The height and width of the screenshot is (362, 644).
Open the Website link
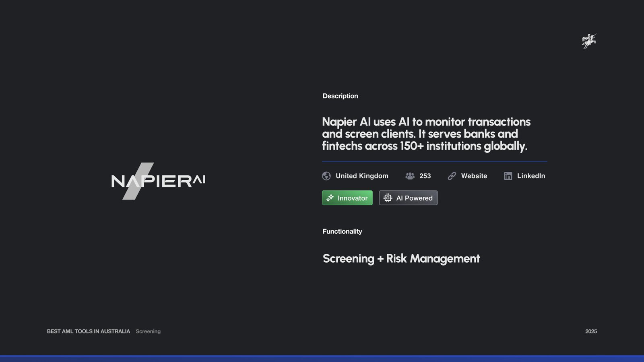[x=474, y=176]
